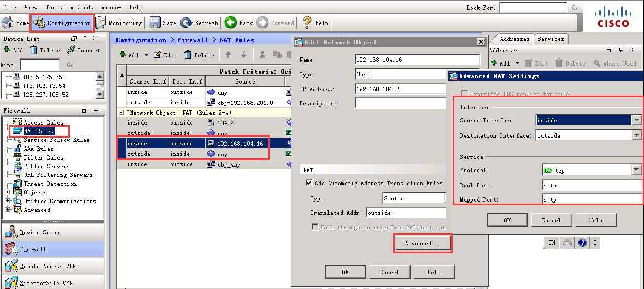Open the Wizards menu

click(x=82, y=7)
